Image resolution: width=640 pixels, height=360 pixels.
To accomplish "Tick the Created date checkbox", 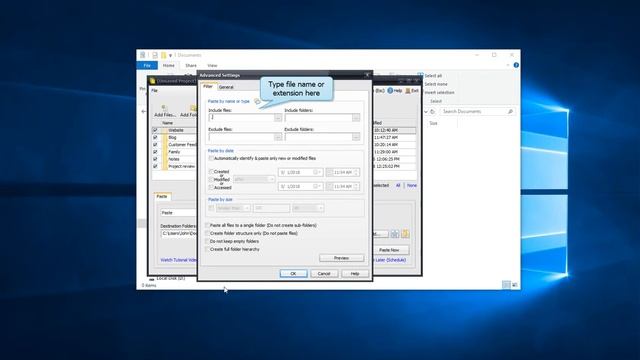I will click(211, 171).
